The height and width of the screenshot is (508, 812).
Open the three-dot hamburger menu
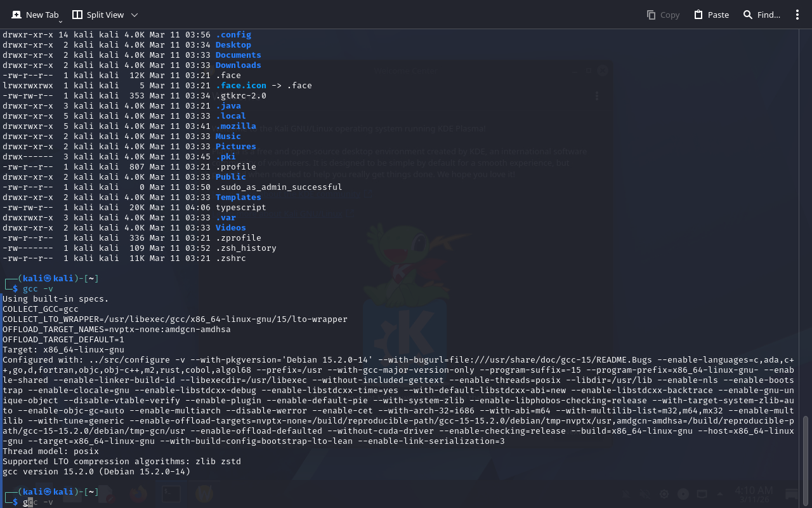click(x=797, y=15)
